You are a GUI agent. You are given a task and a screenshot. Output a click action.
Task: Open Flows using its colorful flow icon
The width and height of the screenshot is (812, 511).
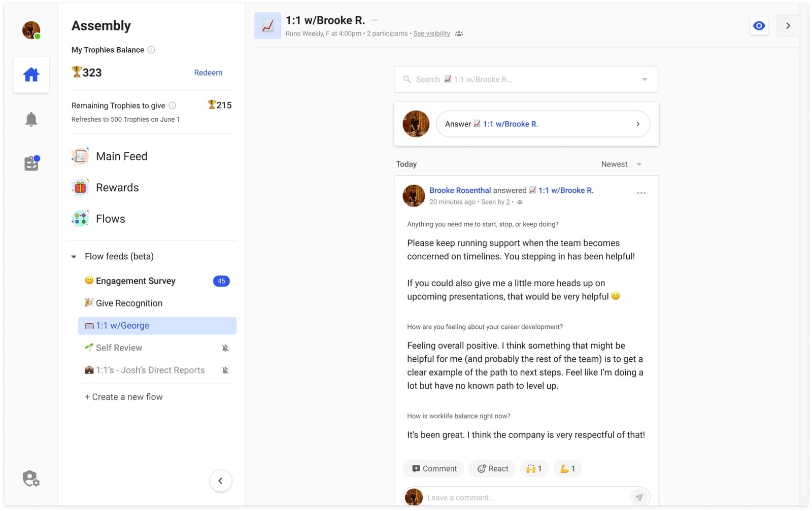80,218
